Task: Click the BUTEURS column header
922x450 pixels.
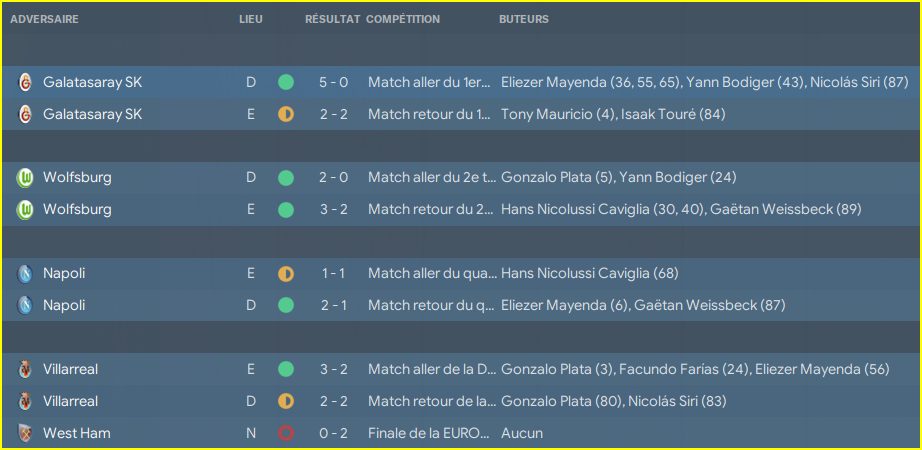Action: (x=524, y=19)
